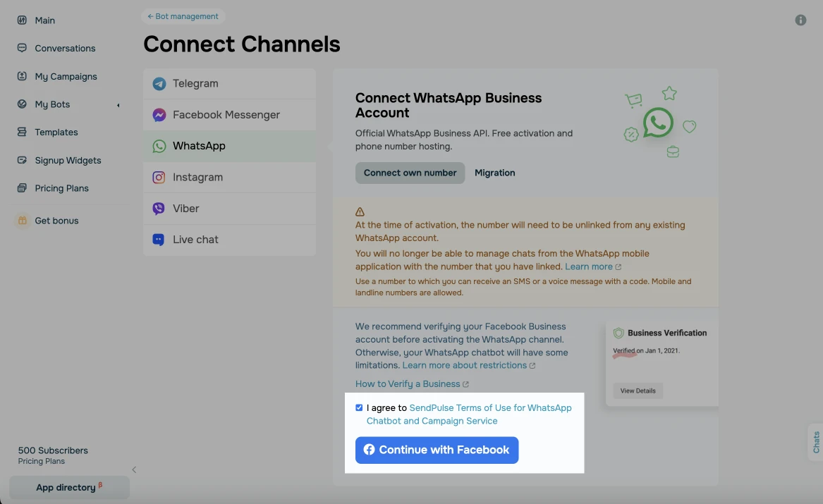Uncheck the SendPulse Terms of Use agreement
The width and height of the screenshot is (823, 504).
point(359,407)
